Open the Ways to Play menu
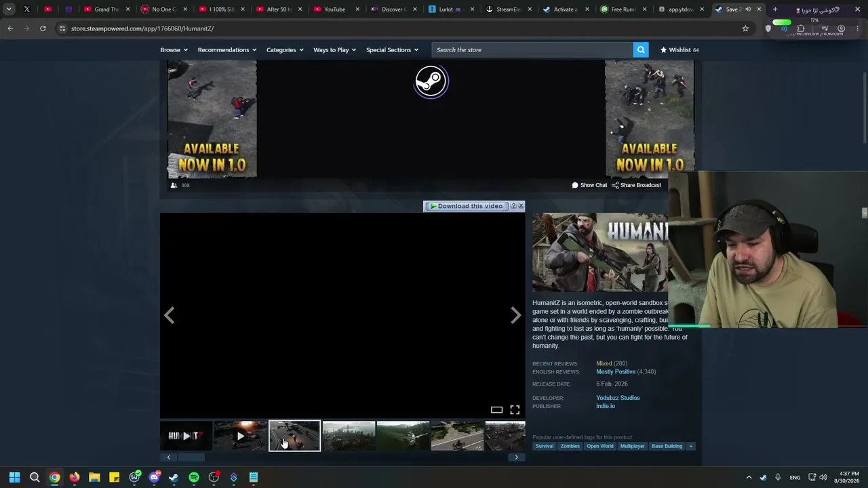This screenshot has height=488, width=868. [334, 49]
